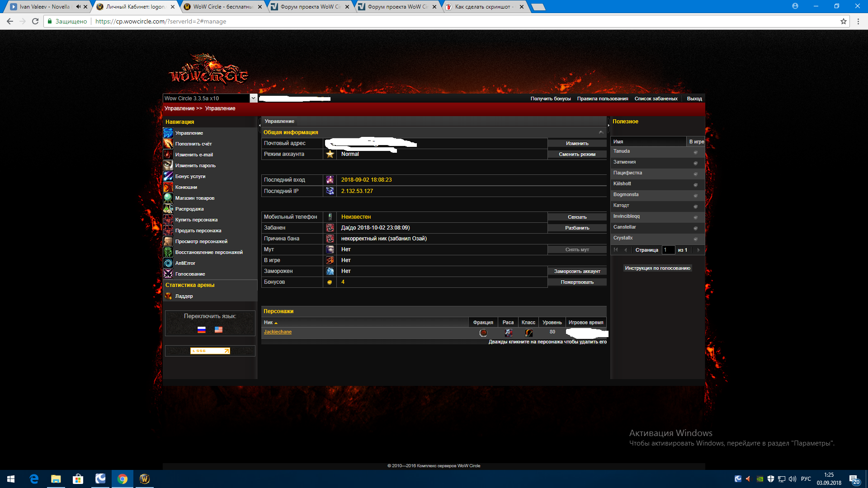Mute the Ivan Valeev tab audio
868x488 pixels.
[x=78, y=7]
